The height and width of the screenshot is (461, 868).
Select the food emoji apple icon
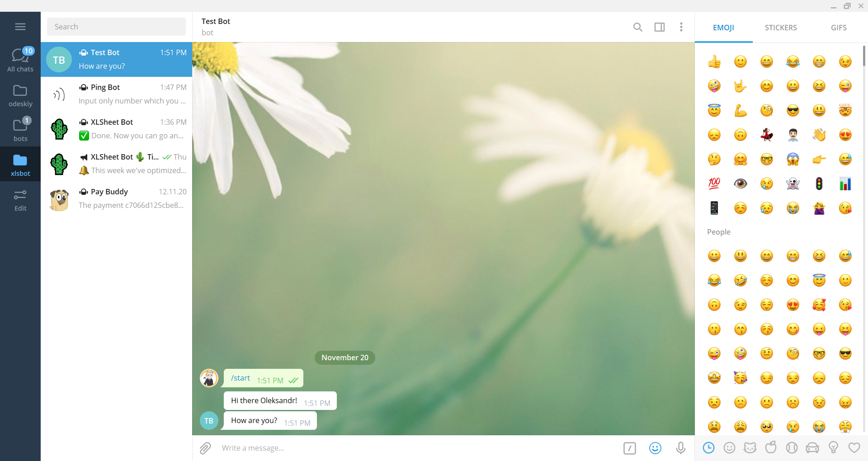click(770, 448)
